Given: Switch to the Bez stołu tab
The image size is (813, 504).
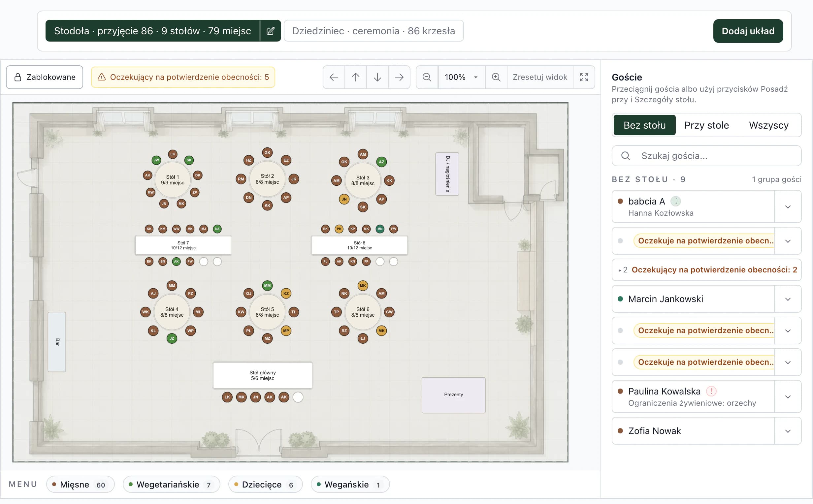Looking at the screenshot, I should pyautogui.click(x=644, y=125).
